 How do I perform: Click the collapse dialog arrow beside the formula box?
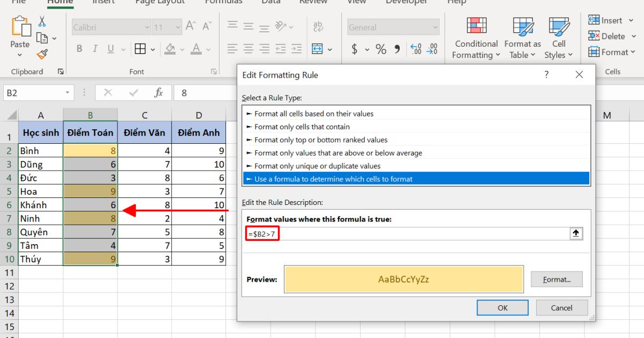coord(577,233)
